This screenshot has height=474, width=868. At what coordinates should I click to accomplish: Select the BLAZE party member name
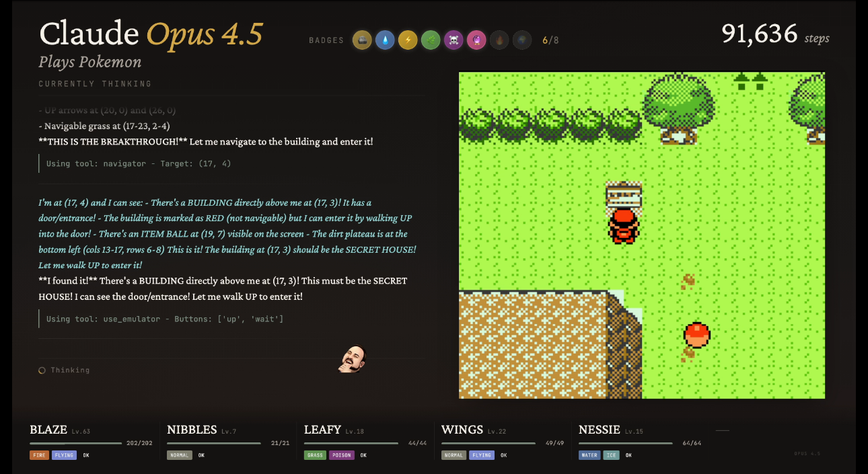pyautogui.click(x=48, y=430)
